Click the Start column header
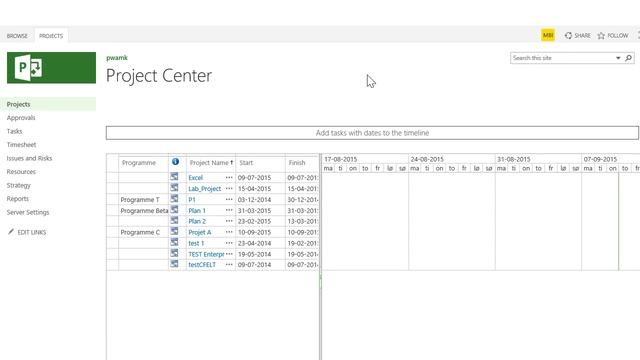This screenshot has height=360, width=640. pyautogui.click(x=246, y=162)
